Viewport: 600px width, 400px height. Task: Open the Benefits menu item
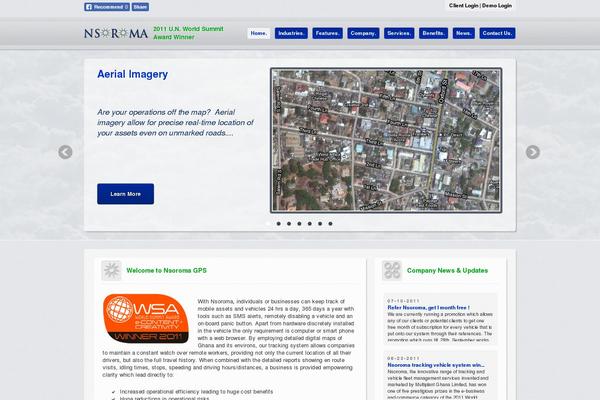[x=434, y=33]
